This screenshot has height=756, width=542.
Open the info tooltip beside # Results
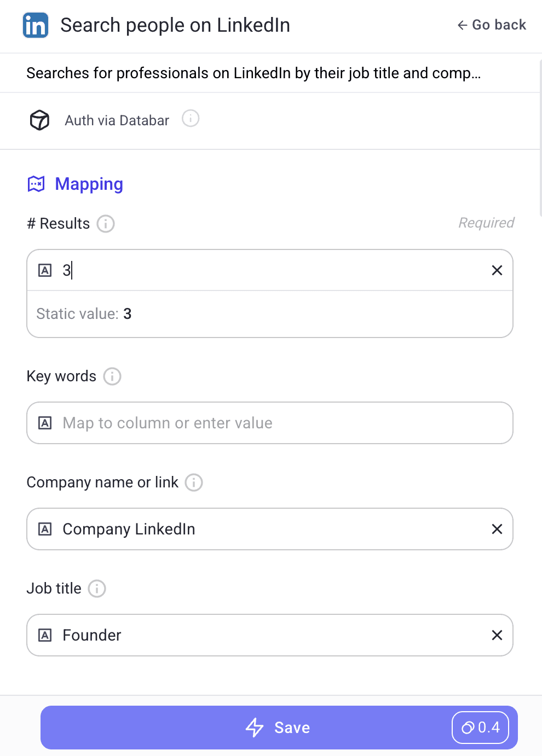[106, 224]
